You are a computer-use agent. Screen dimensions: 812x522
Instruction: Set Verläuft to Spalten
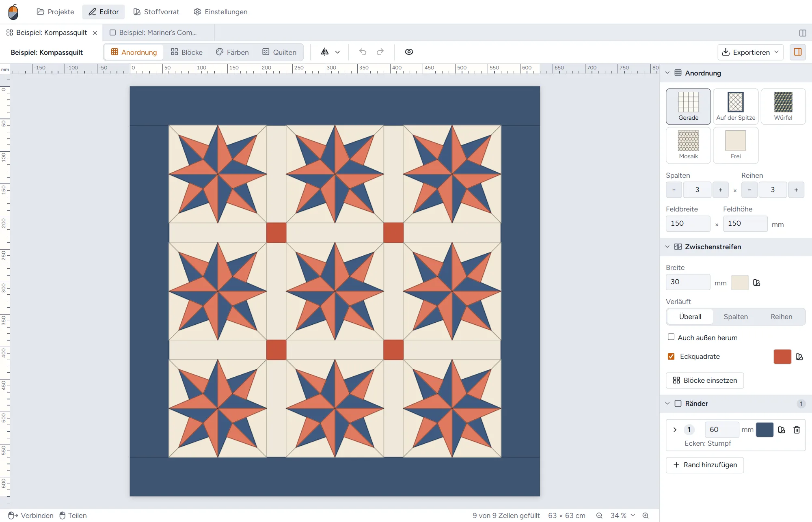coord(736,317)
